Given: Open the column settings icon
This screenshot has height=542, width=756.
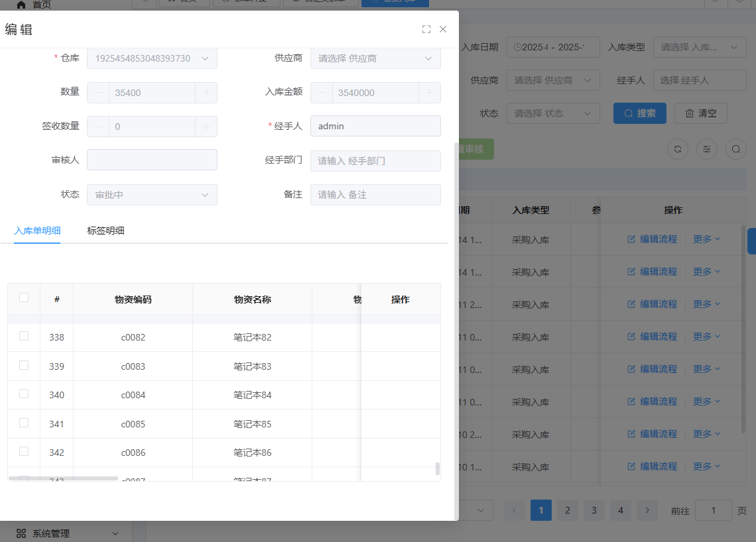Looking at the screenshot, I should 706,149.
